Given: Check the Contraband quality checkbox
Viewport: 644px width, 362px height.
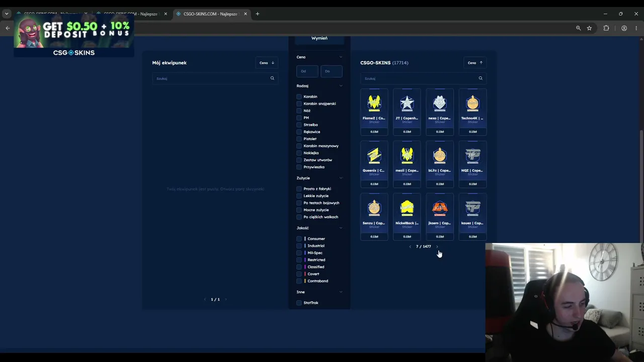Looking at the screenshot, I should (x=299, y=281).
